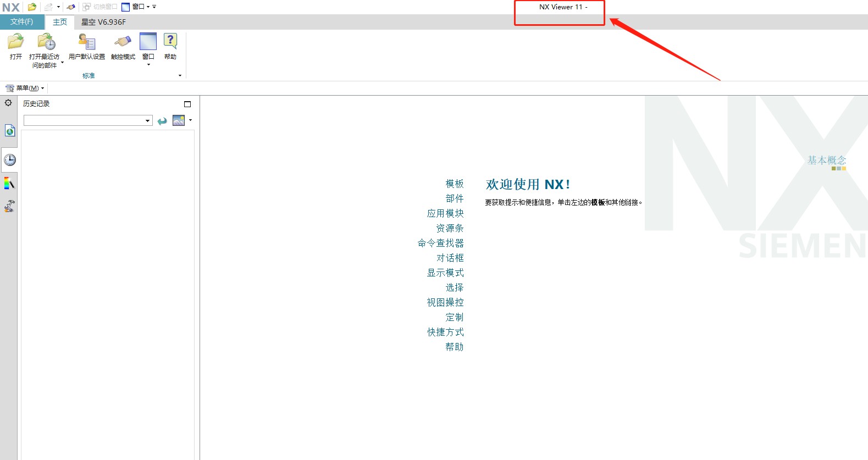Click the grayed-out icon beside the open folder
The height and width of the screenshot is (460, 868).
[x=48, y=7]
